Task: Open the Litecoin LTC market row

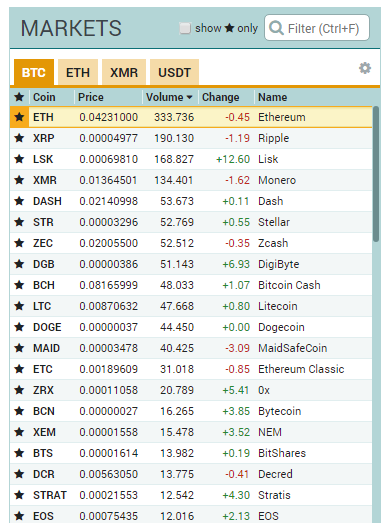Action: click(x=191, y=306)
